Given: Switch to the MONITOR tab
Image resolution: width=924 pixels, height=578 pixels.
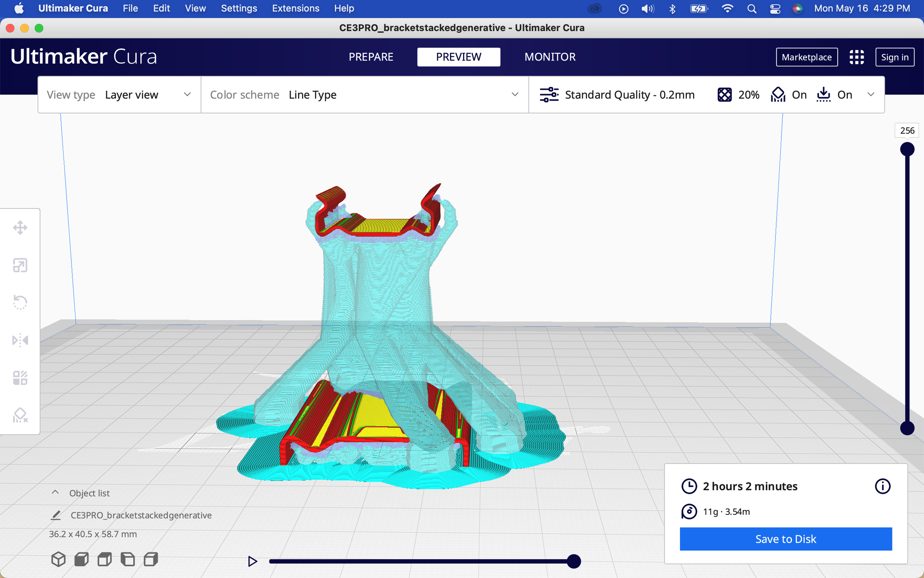Looking at the screenshot, I should (550, 57).
